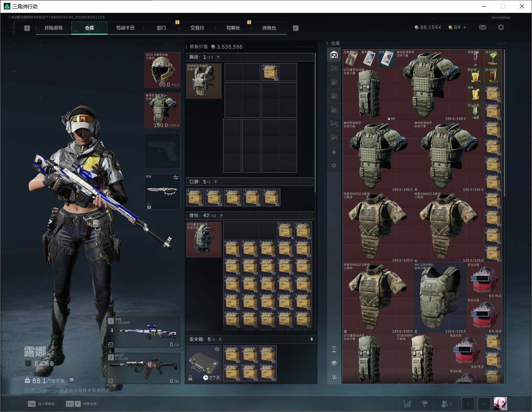The height and width of the screenshot is (412, 532).
Task: Click the help icon next to 胸挂
Action: pos(218,57)
